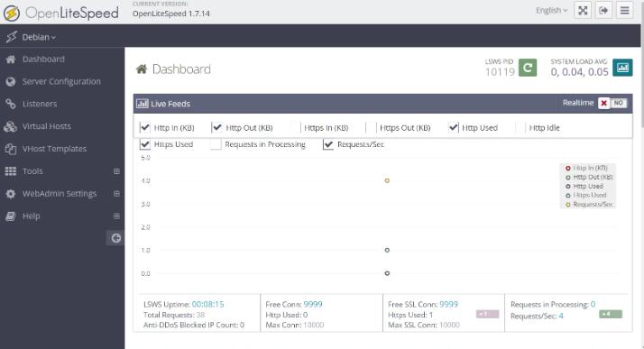Uncheck the Http In (KB) checkbox

click(145, 128)
